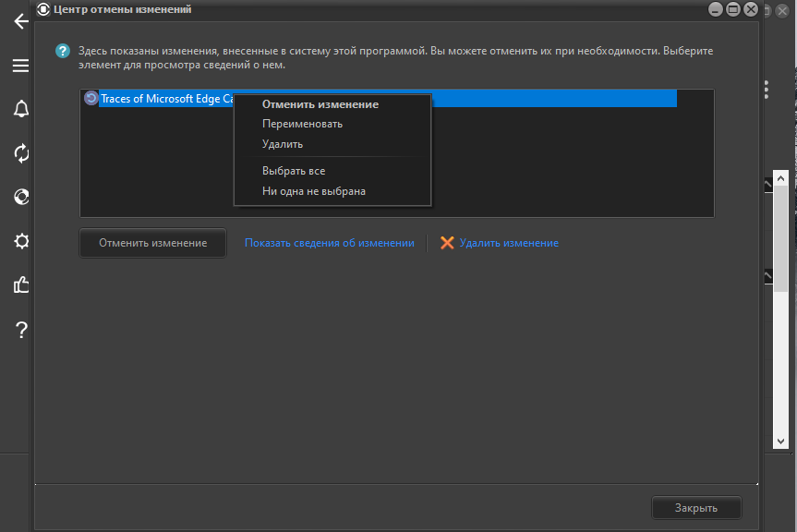The height and width of the screenshot is (532, 797).
Task: Choose "Удалить" in context menu
Action: click(283, 144)
